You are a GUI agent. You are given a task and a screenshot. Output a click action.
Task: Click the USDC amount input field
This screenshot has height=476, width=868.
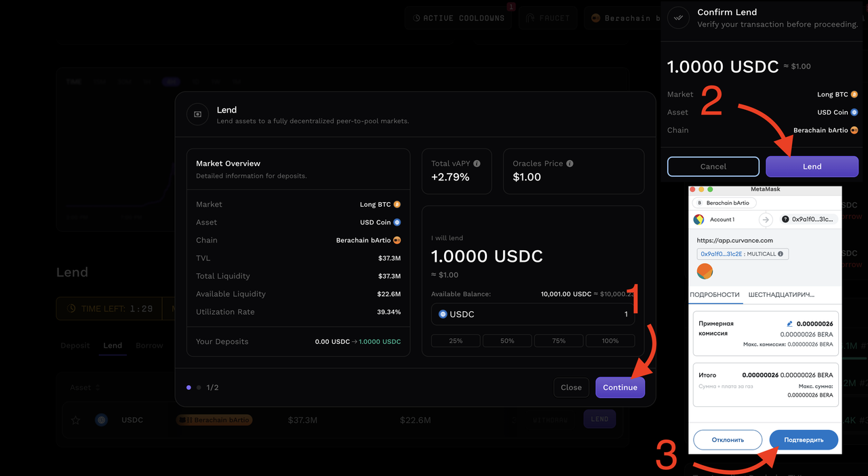533,314
